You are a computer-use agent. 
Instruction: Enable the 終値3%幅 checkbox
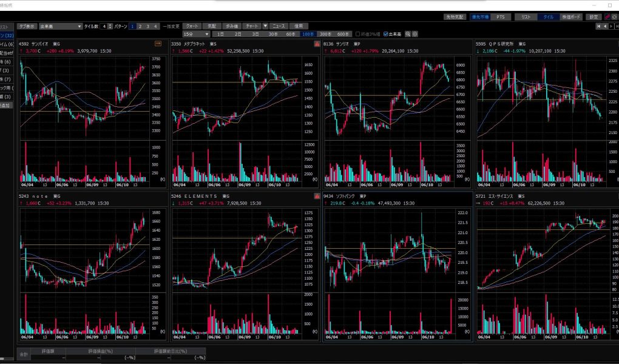click(x=358, y=34)
